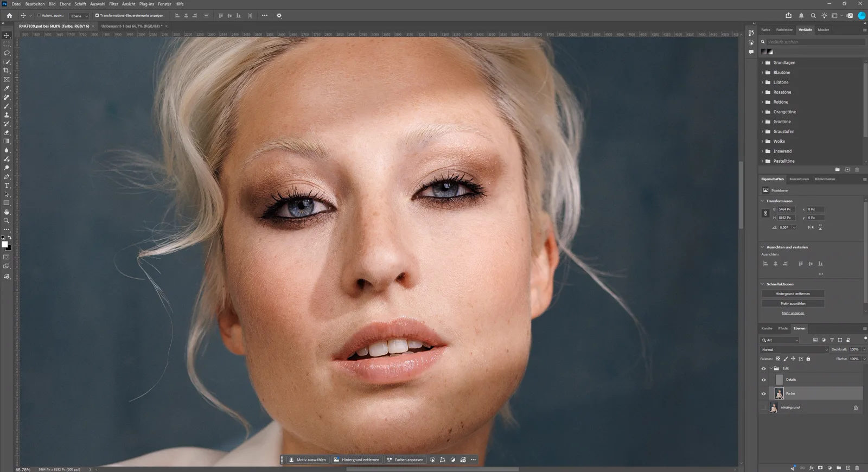Viewport: 868px width, 472px height.
Task: Select the Type tool
Action: (x=7, y=186)
